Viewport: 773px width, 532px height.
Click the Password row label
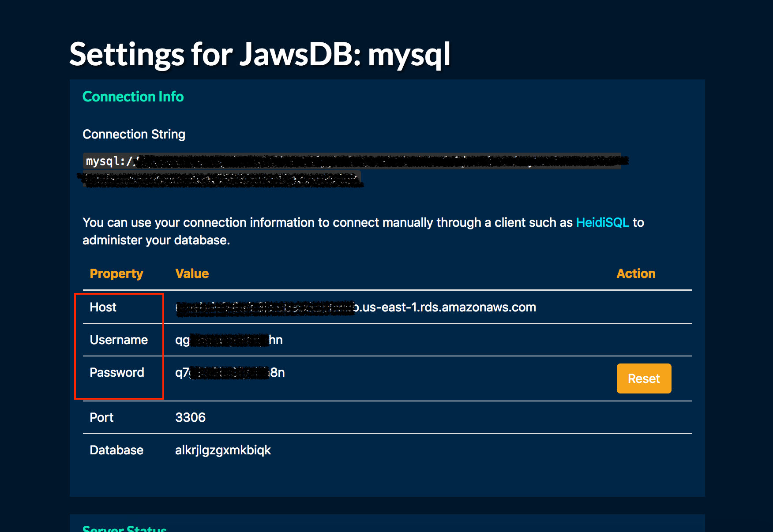(x=117, y=373)
